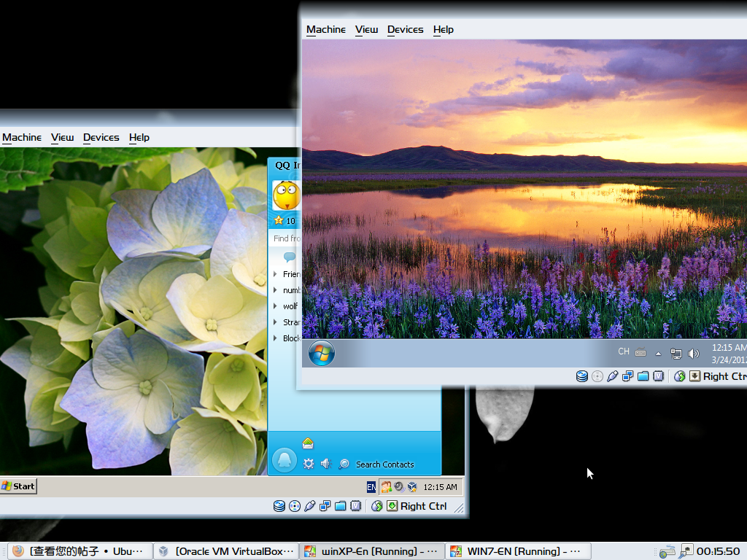Screen dimensions: 747x560
Task: Click network adapters indicator in winXP VM status bar
Action: pos(325,506)
